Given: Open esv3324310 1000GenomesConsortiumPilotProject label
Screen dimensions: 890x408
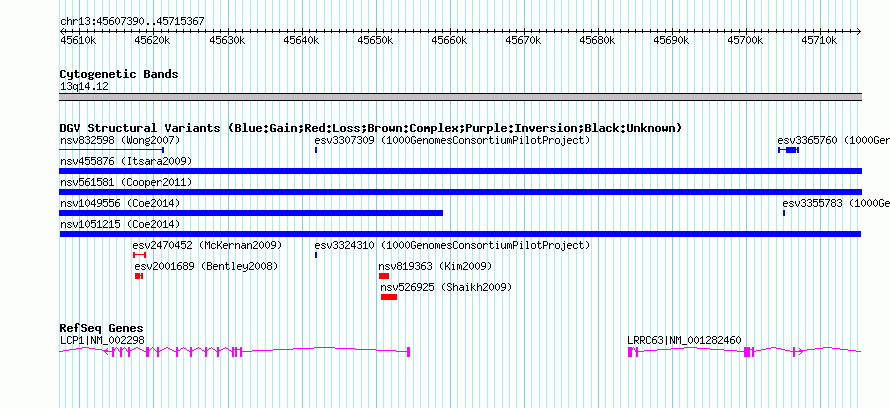Looking at the screenshot, I should pyautogui.click(x=452, y=245).
